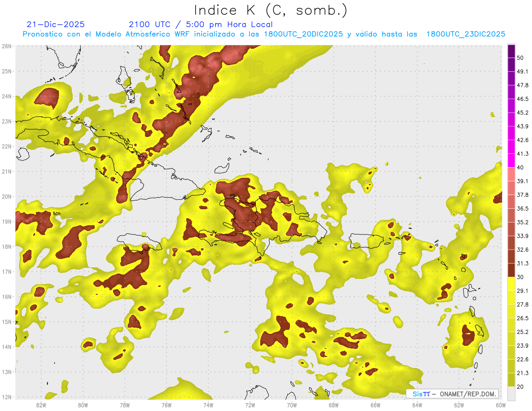Click the colorbar value "33.9"

(x=523, y=236)
